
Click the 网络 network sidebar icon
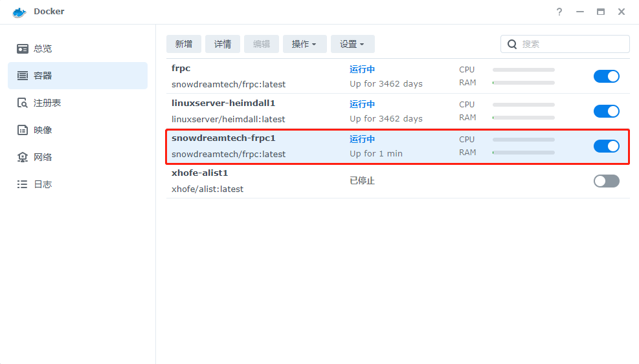tap(23, 157)
